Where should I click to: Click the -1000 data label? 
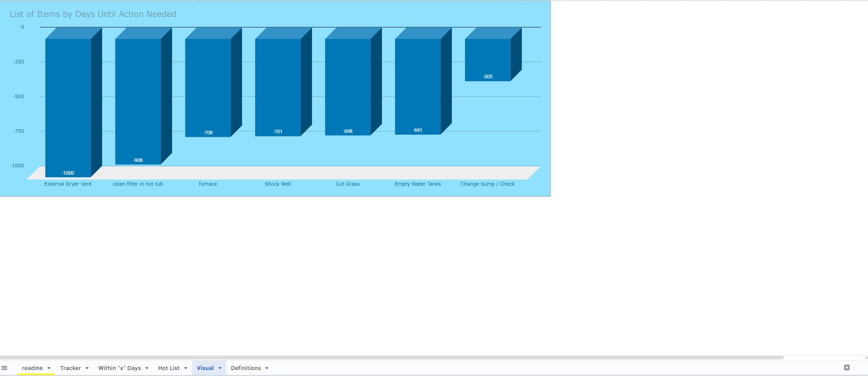tap(68, 173)
